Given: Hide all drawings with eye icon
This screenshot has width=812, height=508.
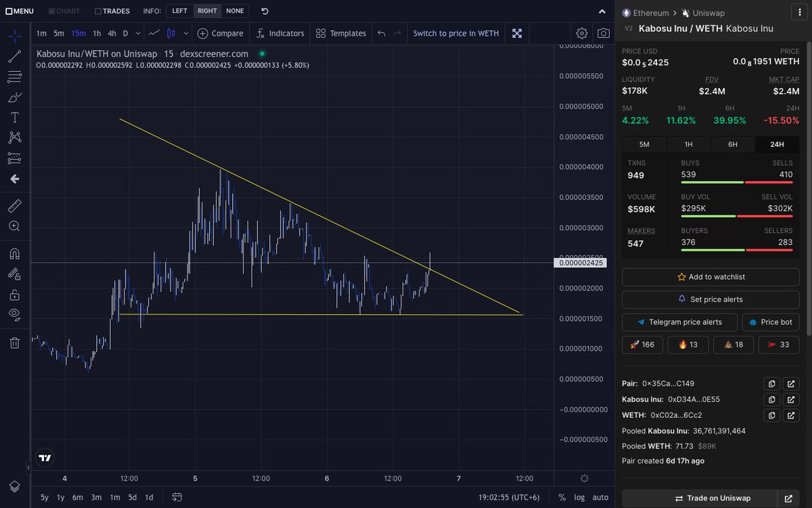Looking at the screenshot, I should (14, 314).
